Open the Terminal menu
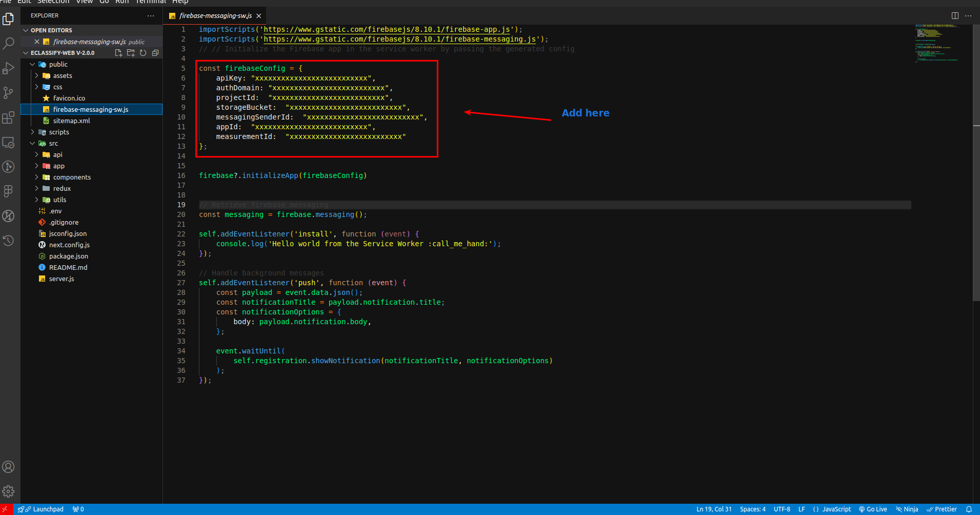The height and width of the screenshot is (515, 980). click(x=150, y=2)
